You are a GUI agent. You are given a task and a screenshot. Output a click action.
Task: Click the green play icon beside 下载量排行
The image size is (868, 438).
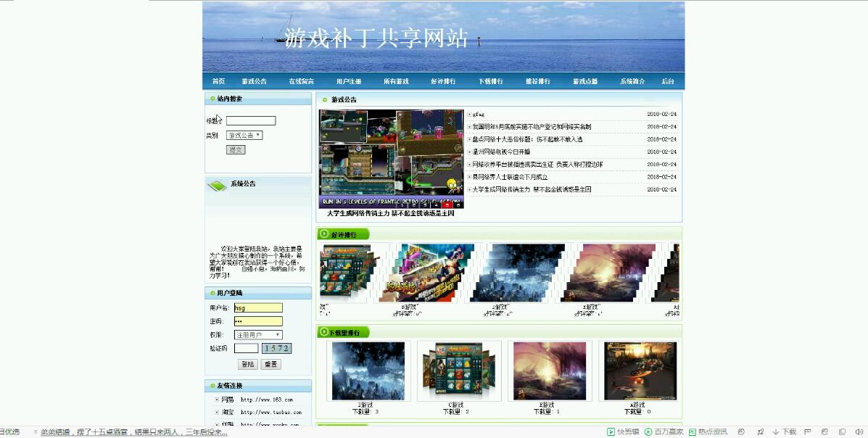(x=324, y=332)
